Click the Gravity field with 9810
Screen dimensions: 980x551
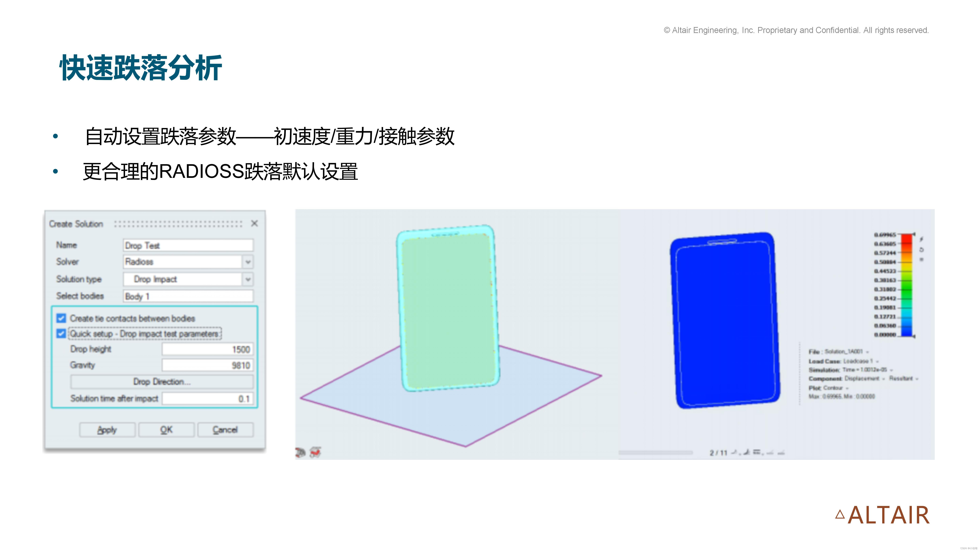[207, 365]
